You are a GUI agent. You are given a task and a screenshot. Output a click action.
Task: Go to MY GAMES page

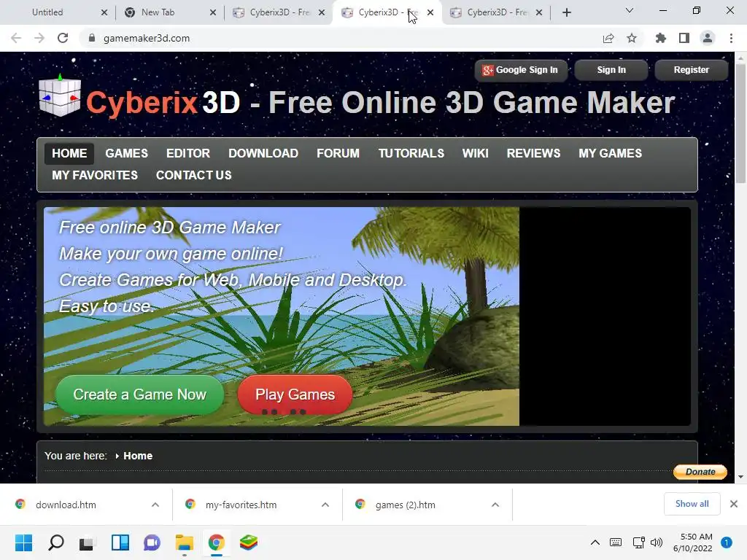610,153
